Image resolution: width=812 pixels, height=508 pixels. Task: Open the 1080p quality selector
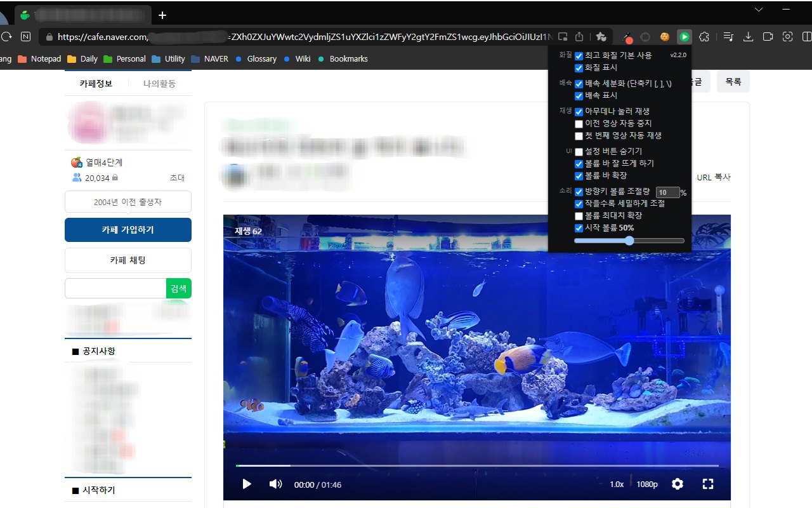(646, 484)
